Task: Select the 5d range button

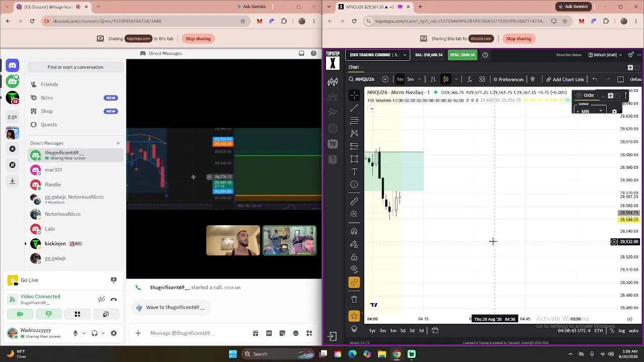Action: 403,330
